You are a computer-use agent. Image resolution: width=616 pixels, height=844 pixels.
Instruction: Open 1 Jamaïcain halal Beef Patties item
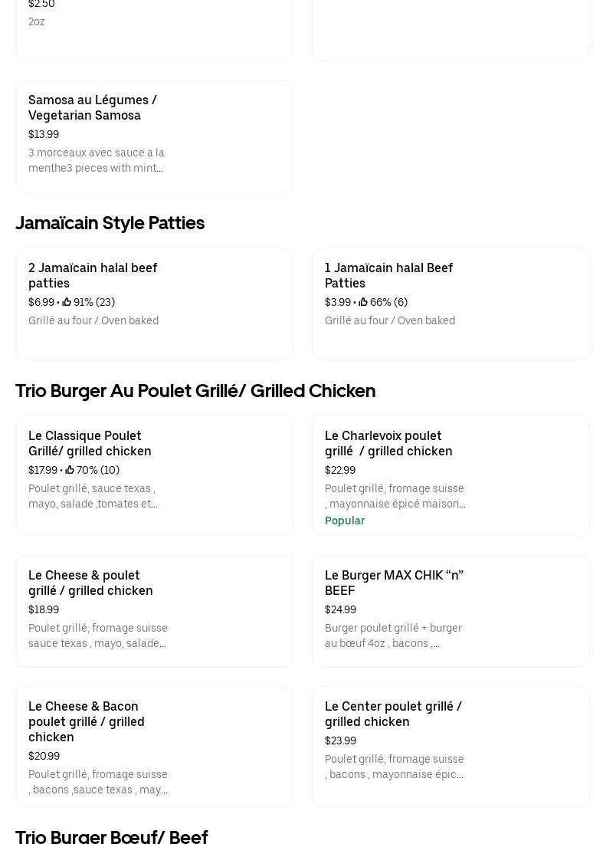(x=451, y=304)
